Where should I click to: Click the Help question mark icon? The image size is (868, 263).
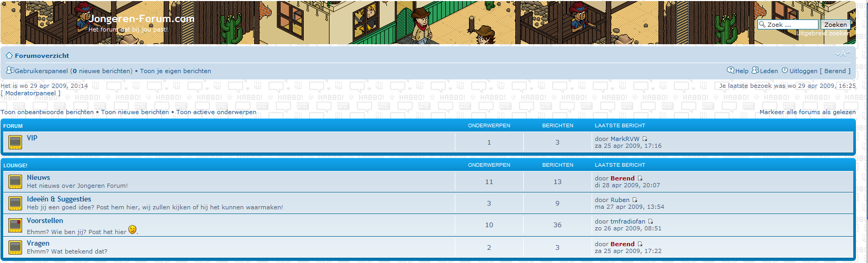731,70
